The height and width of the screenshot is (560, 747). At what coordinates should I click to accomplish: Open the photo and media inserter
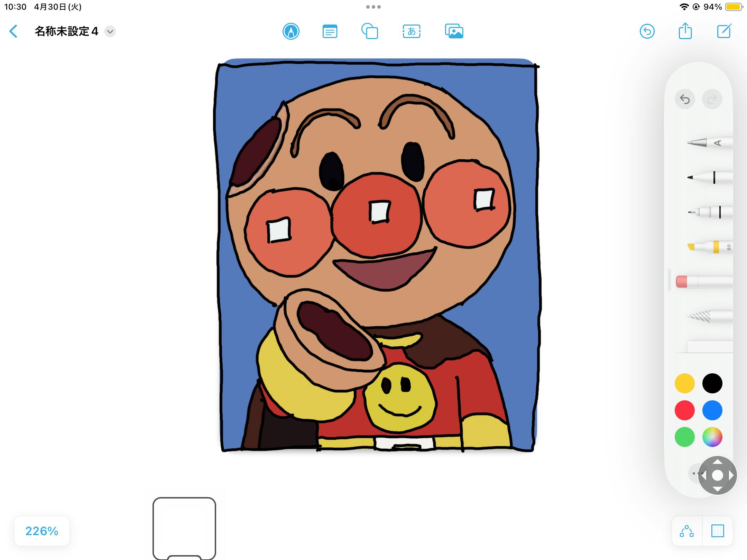[454, 31]
